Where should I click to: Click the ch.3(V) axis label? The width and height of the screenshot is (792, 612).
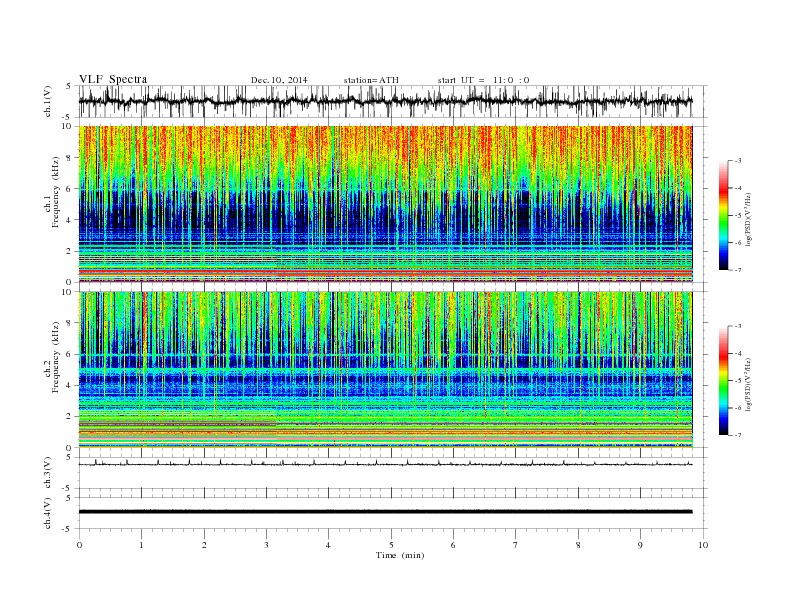click(48, 473)
